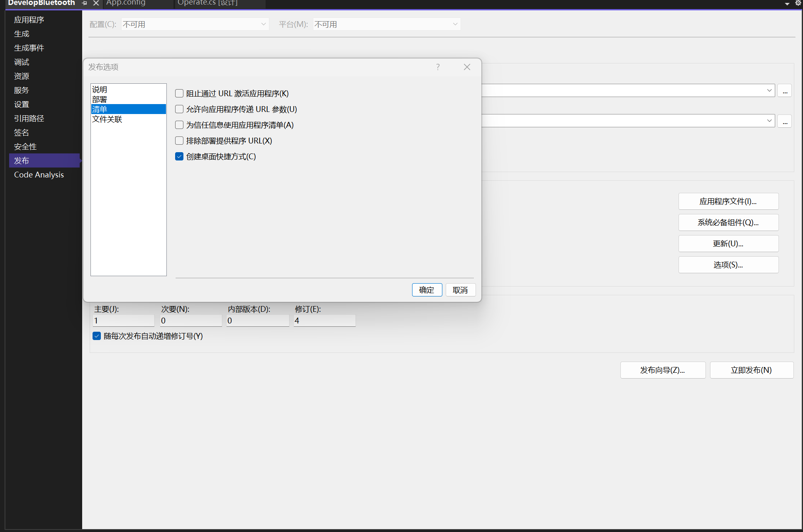Click the 修订 version number field
Viewport: 803px width, 532px height.
(x=324, y=321)
